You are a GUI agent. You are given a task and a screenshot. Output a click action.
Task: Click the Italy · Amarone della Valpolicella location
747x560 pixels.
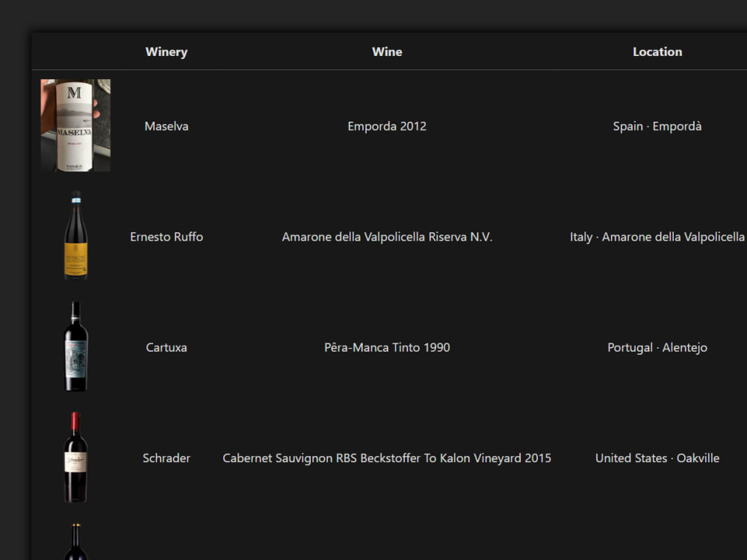click(x=657, y=237)
